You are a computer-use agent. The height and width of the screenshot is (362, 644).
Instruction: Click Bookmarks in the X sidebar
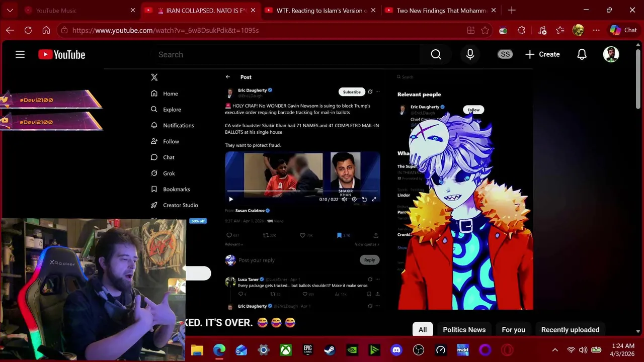coord(171,189)
